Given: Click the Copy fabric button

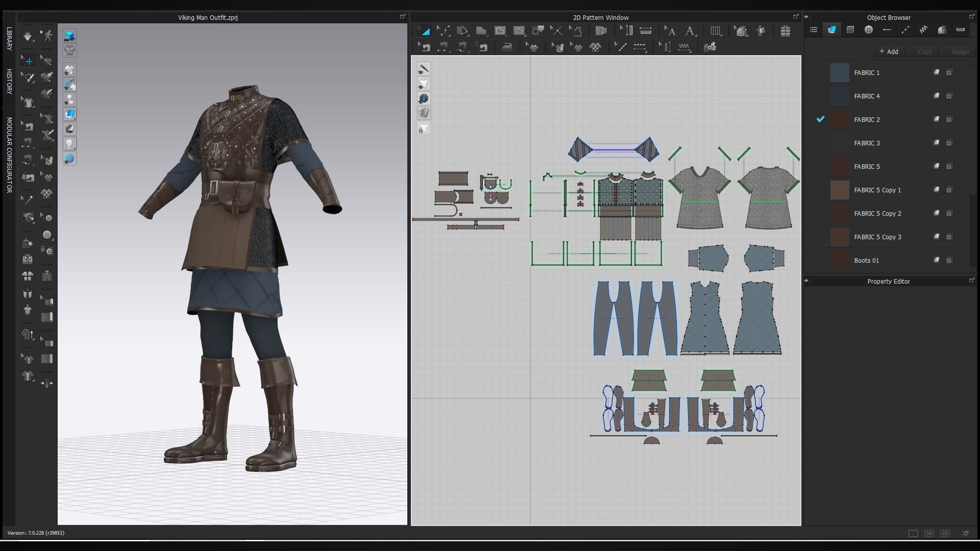Looking at the screenshot, I should [x=921, y=52].
